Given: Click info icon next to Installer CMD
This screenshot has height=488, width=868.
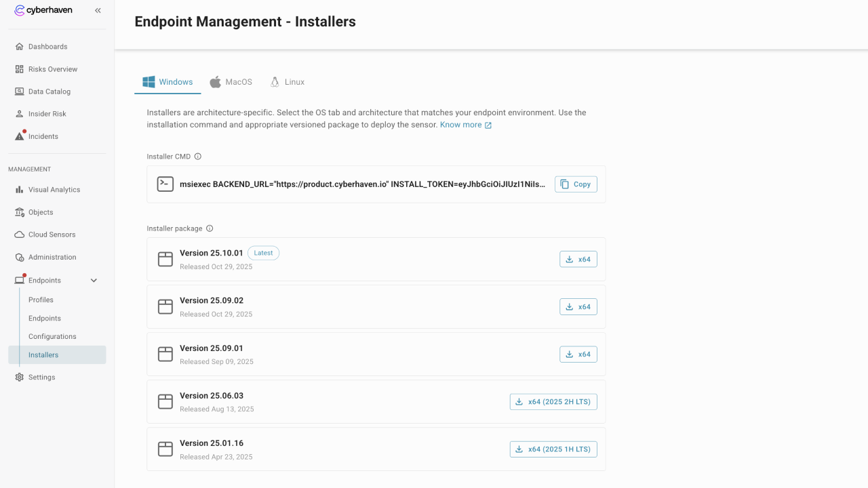Looking at the screenshot, I should click(x=198, y=157).
